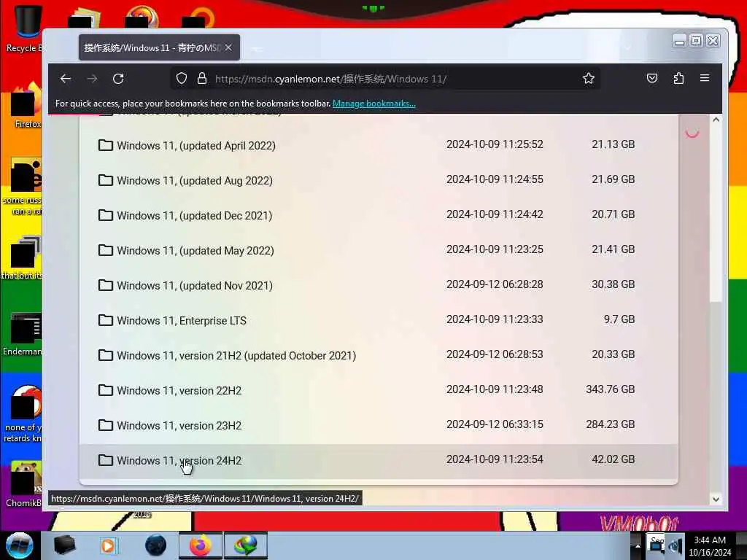Open Manage bookmarks link
The width and height of the screenshot is (747, 560).
pos(374,104)
